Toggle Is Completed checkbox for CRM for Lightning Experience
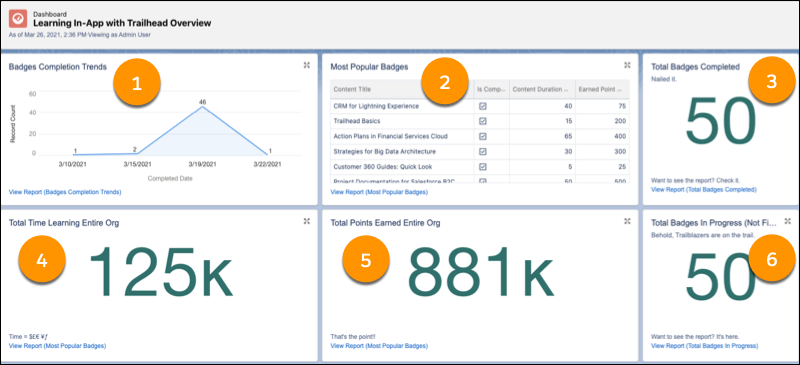 (x=483, y=106)
